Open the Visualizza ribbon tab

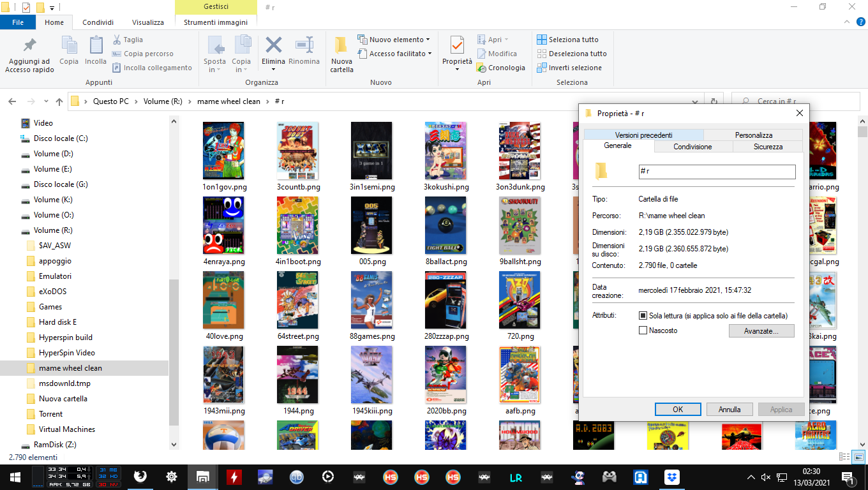(148, 22)
